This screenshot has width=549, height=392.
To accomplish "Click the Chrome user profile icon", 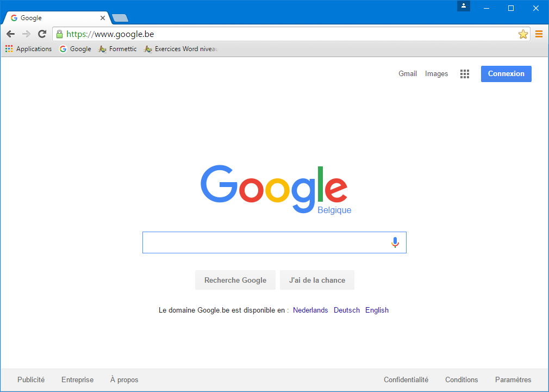I will pos(464,6).
